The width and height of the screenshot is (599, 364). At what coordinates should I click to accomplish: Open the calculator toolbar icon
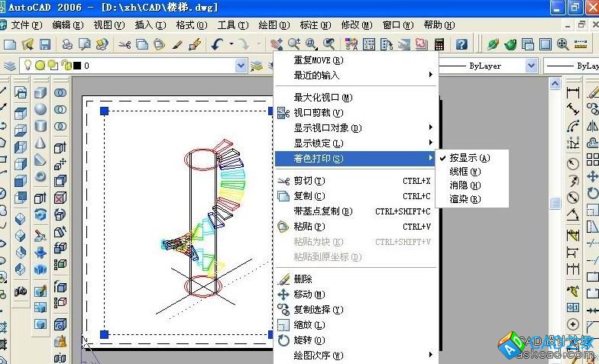[x=439, y=44]
